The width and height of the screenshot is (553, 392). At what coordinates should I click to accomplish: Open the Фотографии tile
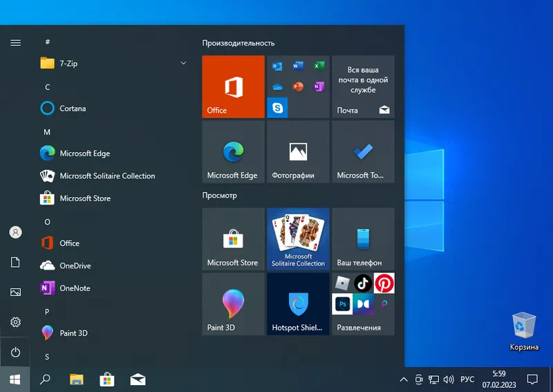pyautogui.click(x=298, y=151)
